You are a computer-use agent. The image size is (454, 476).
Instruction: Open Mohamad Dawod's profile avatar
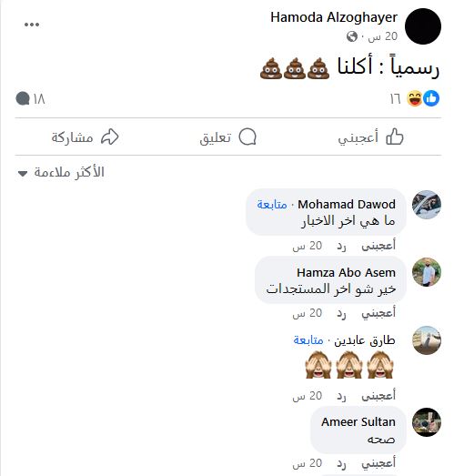(x=427, y=205)
